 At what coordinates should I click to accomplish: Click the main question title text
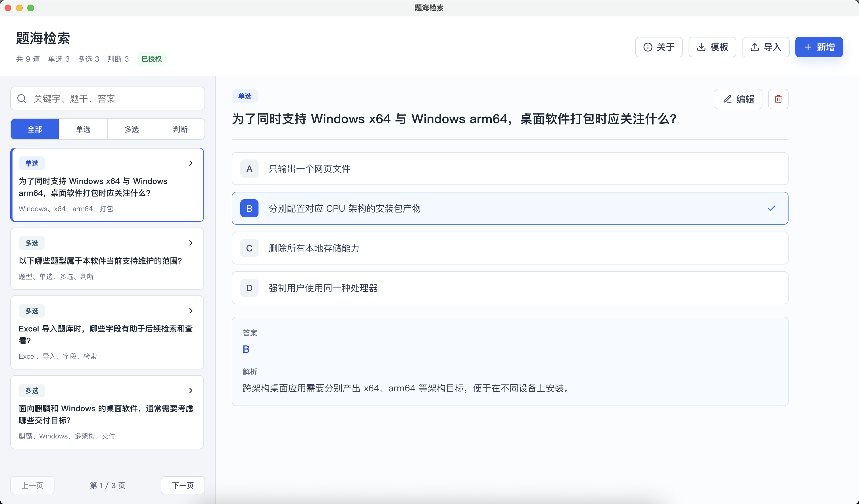point(454,119)
